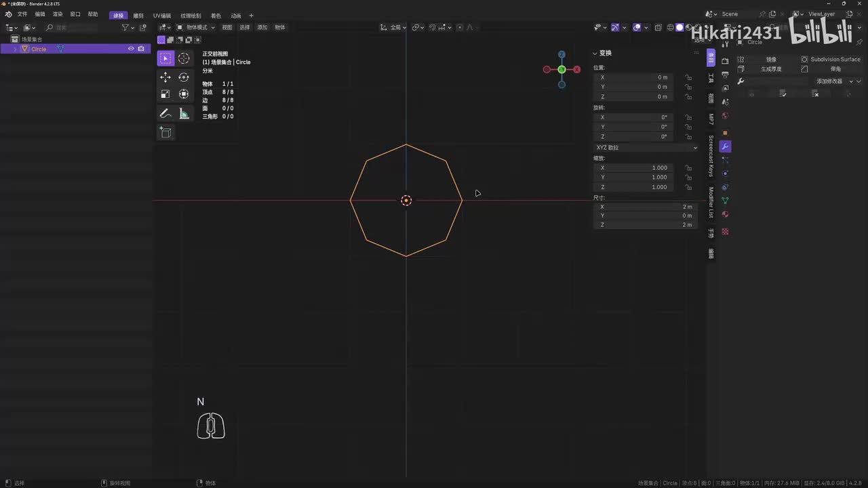
Task: Open the object mode dropdown
Action: pyautogui.click(x=195, y=28)
